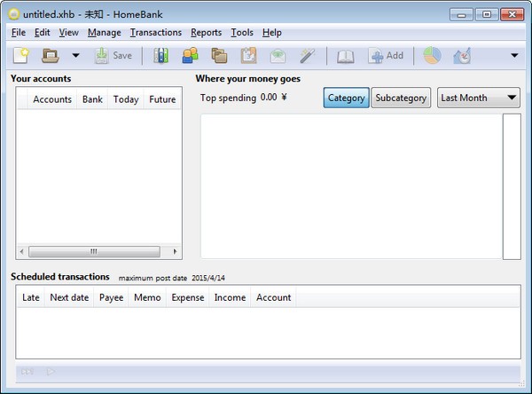Screen dimensions: 532x394
Task: Show transactions using the book icon
Action: (345, 56)
